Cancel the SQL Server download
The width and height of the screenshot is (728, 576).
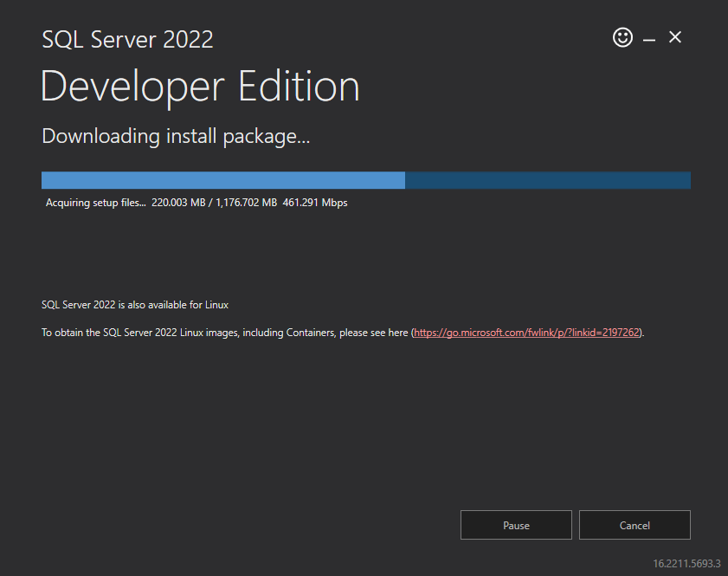click(x=635, y=525)
